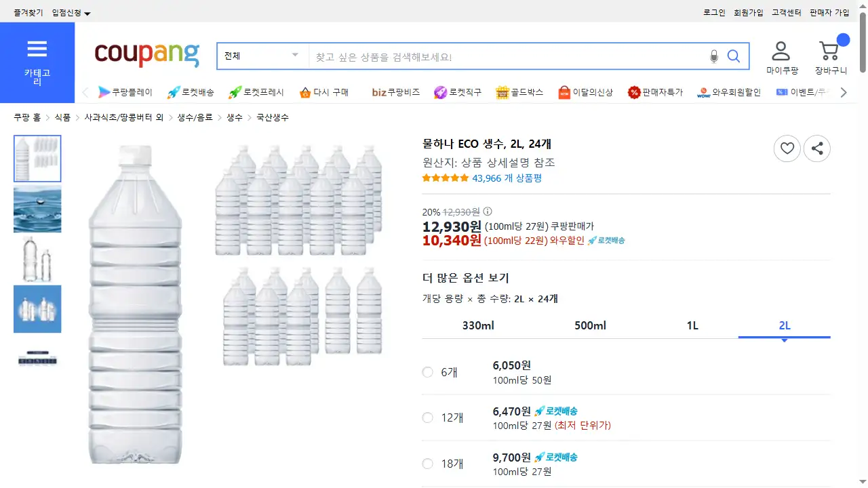Click the product search input field
Screen dimensions: 868x488
[x=507, y=56]
